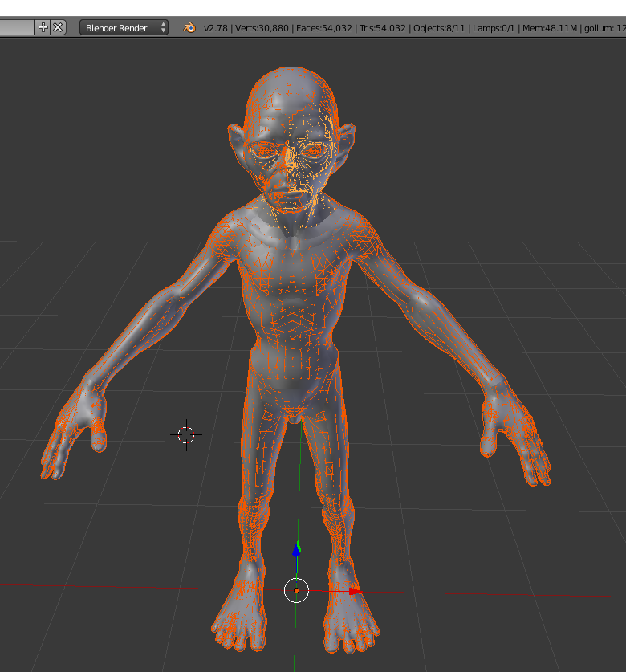This screenshot has height=672, width=626.
Task: Grab the blue Z-axis manipulator arrow
Action: click(296, 549)
